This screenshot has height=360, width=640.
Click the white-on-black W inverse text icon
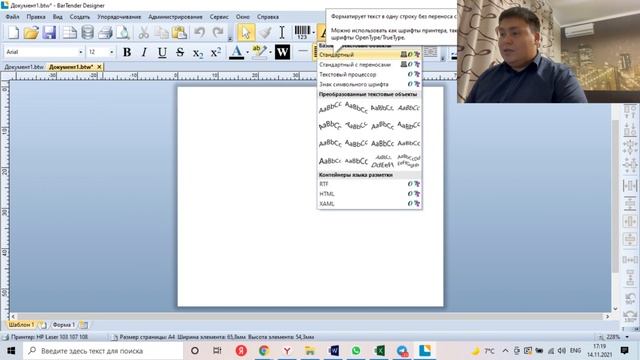tap(282, 52)
